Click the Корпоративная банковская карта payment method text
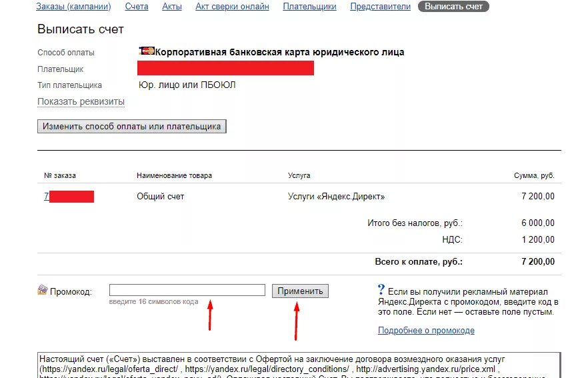The height and width of the screenshot is (378, 588). pyautogui.click(x=279, y=52)
